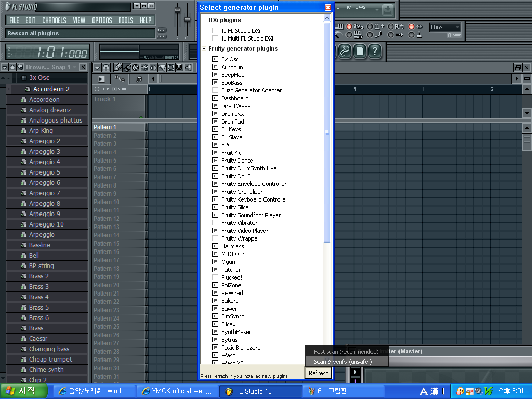Image resolution: width=532 pixels, height=399 pixels.
Task: Select the paint brush tool in playlist
Action: point(127,68)
